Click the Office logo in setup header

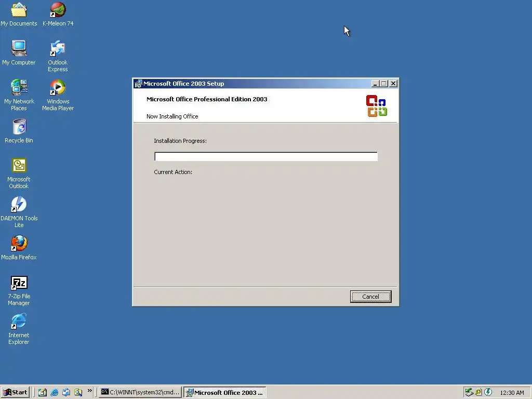coord(377,106)
